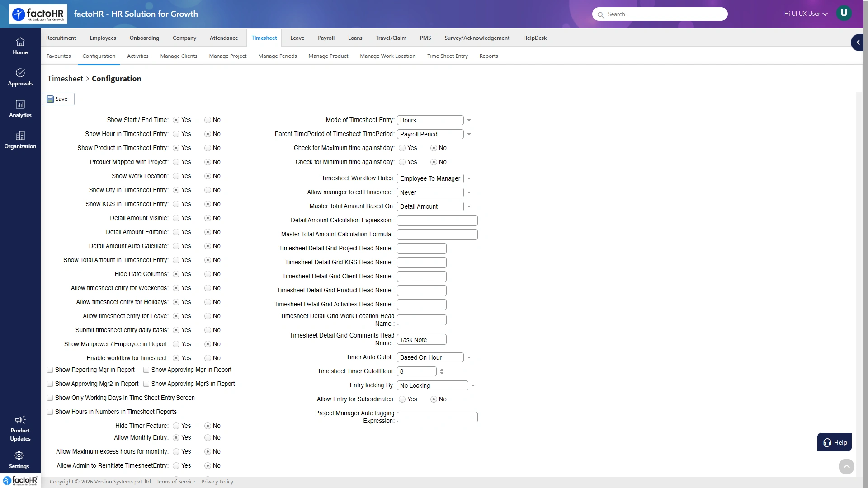The height and width of the screenshot is (488, 868).
Task: Switch to the Payroll module tab
Action: [x=326, y=38]
